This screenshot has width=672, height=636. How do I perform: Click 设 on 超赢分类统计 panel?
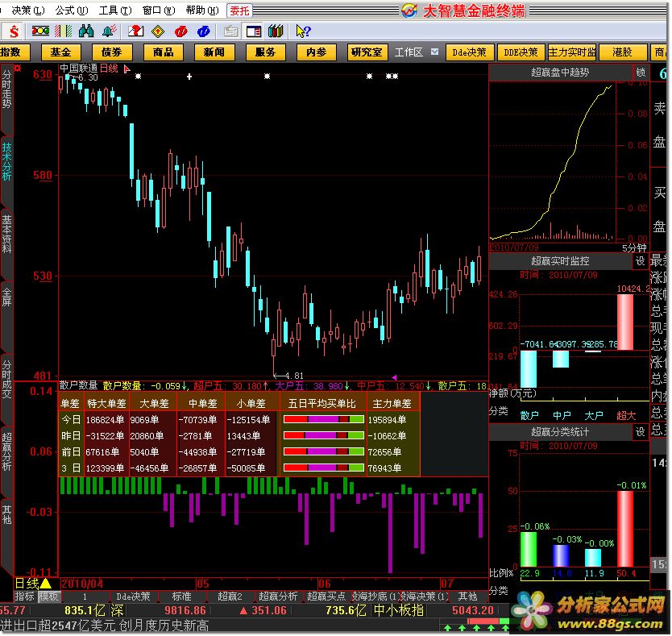[x=640, y=432]
